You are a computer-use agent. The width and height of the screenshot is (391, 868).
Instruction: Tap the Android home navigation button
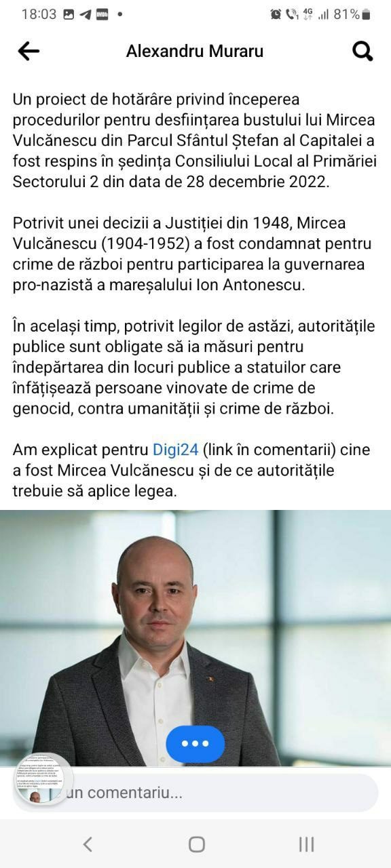pyautogui.click(x=197, y=844)
